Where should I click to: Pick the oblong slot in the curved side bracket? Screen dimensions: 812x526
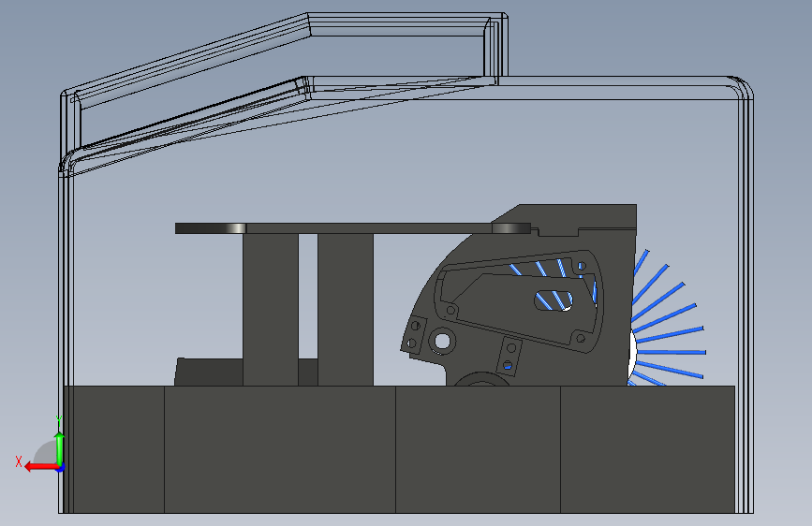554,300
